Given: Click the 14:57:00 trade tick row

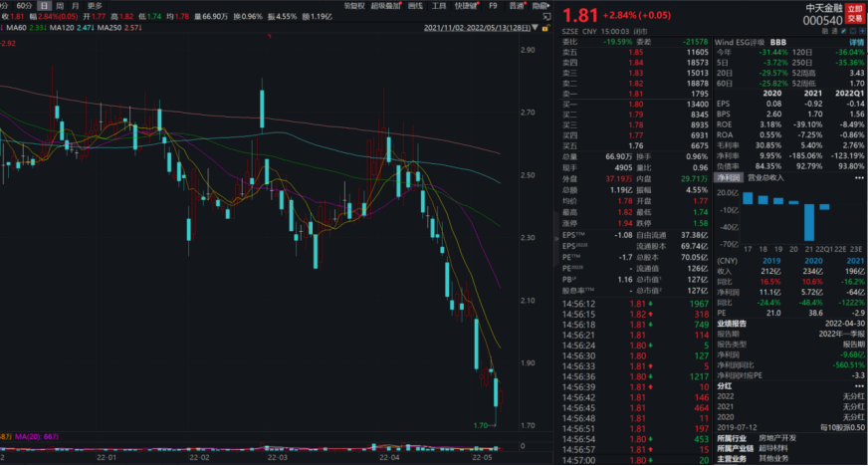Looking at the screenshot, I should click(x=635, y=460).
